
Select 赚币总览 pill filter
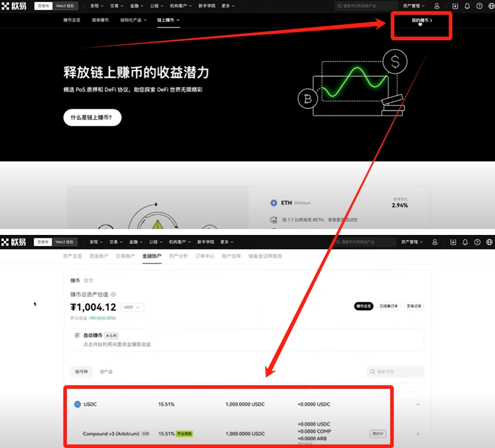(364, 306)
